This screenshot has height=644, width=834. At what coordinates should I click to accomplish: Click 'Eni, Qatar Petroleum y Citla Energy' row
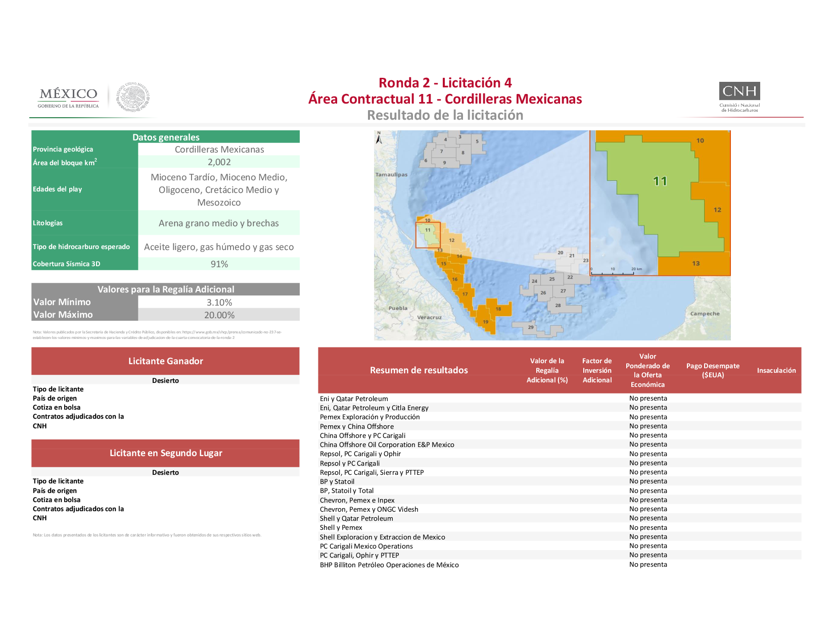tap(560, 408)
